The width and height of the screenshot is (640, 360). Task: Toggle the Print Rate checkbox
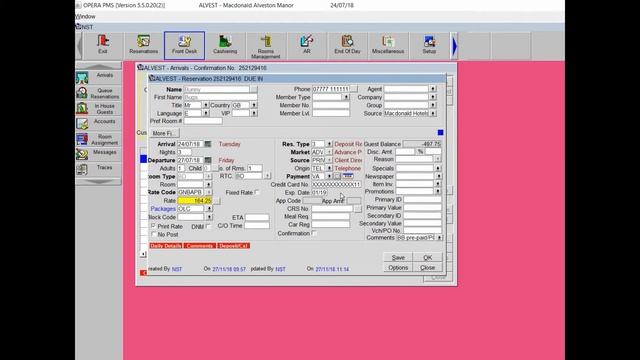(x=153, y=226)
